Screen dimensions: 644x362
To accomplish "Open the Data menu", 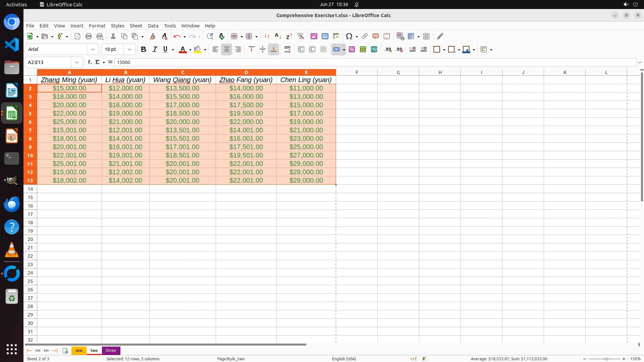I will point(153,26).
